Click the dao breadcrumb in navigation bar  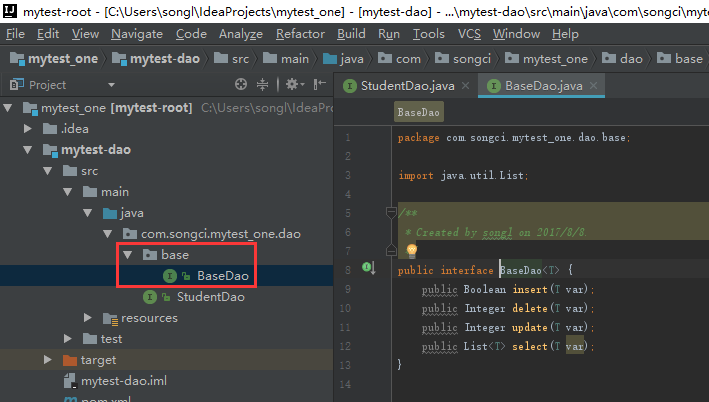click(x=622, y=59)
